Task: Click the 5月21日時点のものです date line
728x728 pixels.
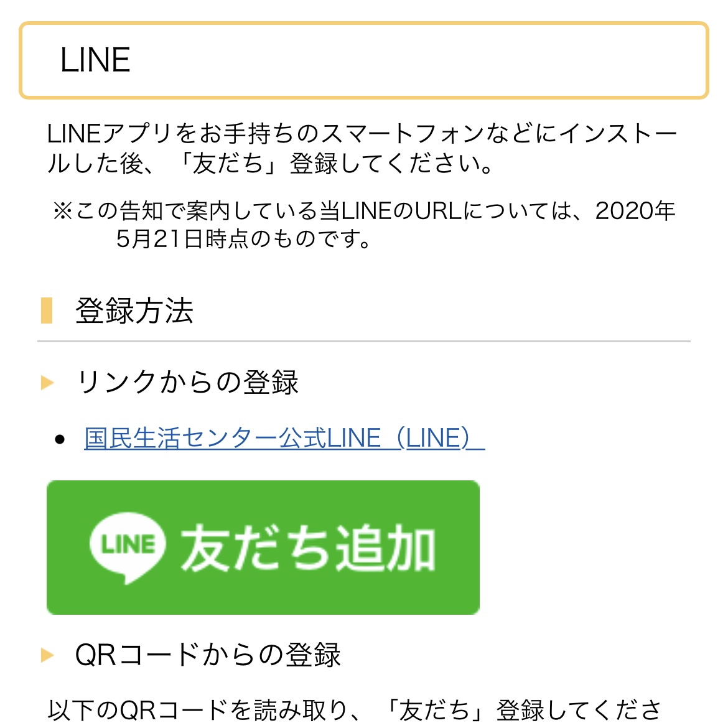Action: point(244,238)
